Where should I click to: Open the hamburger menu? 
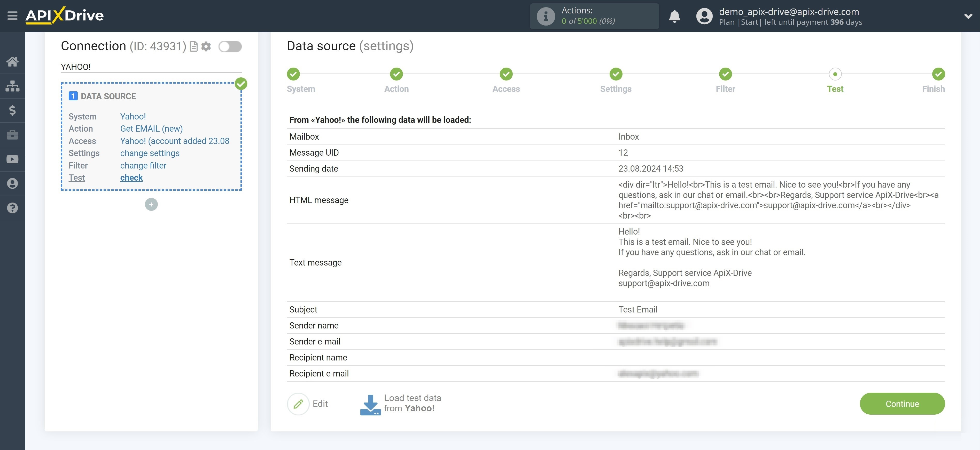pos(12,16)
